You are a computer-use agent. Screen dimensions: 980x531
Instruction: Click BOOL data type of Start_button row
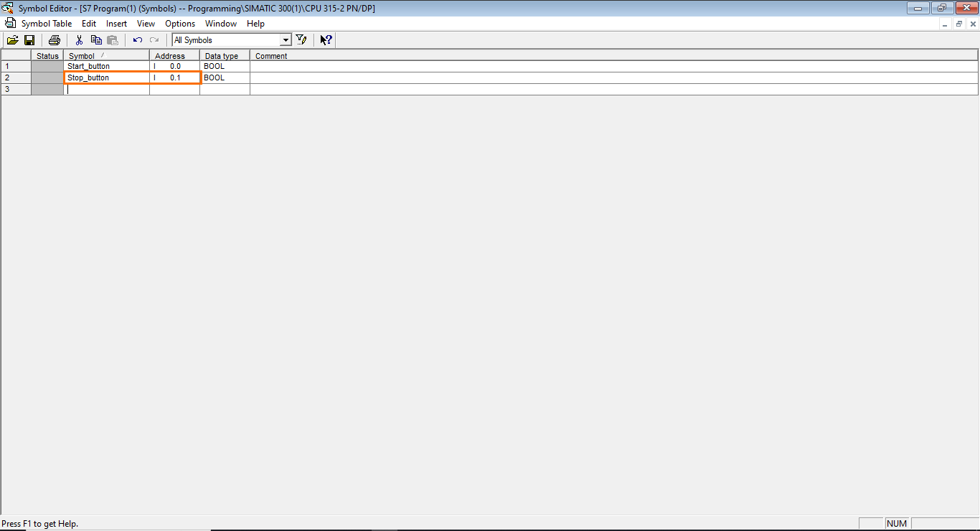pyautogui.click(x=225, y=66)
